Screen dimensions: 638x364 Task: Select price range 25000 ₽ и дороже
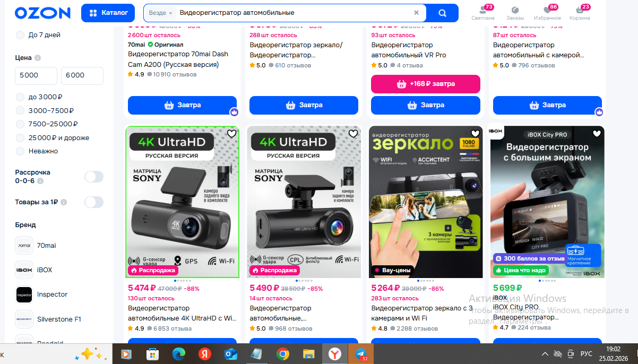(x=53, y=138)
